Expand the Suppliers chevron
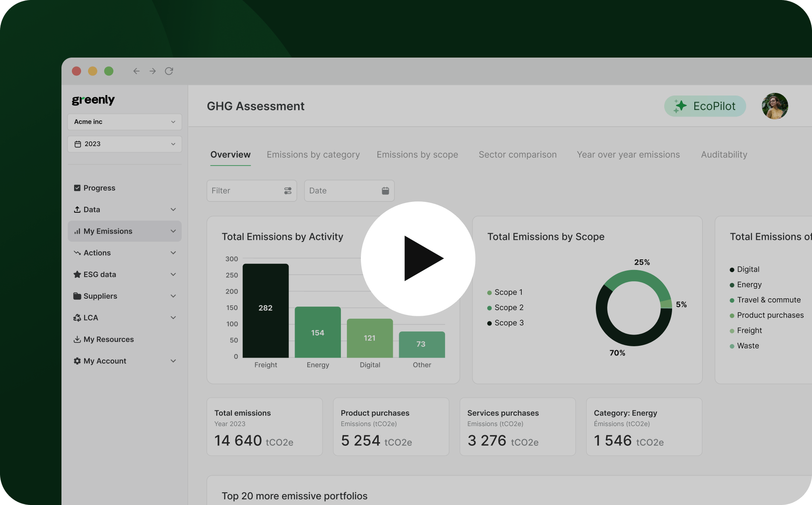Screen dimensions: 812x505 tap(173, 296)
